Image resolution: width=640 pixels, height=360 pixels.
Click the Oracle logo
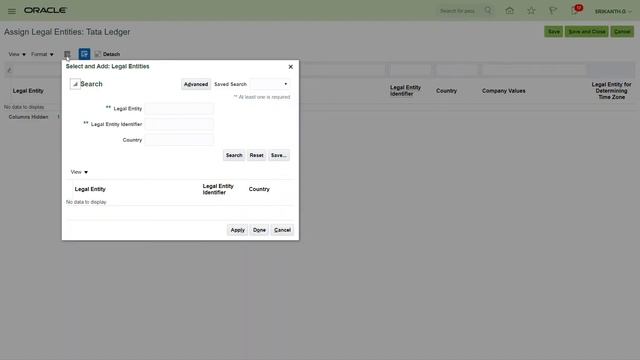[45, 10]
